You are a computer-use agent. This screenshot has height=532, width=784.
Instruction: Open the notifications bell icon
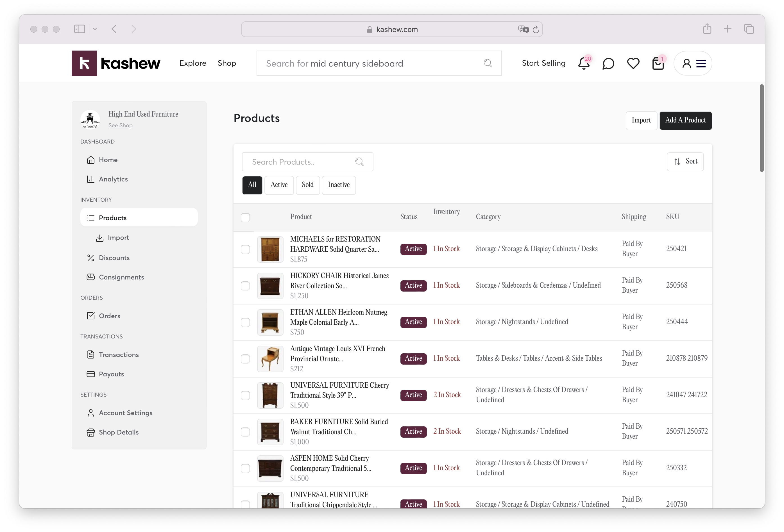tap(584, 63)
